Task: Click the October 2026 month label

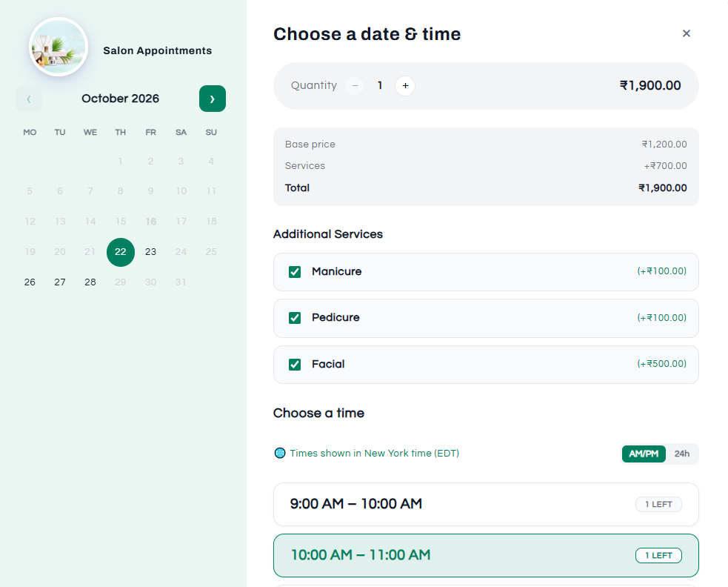Action: [120, 99]
